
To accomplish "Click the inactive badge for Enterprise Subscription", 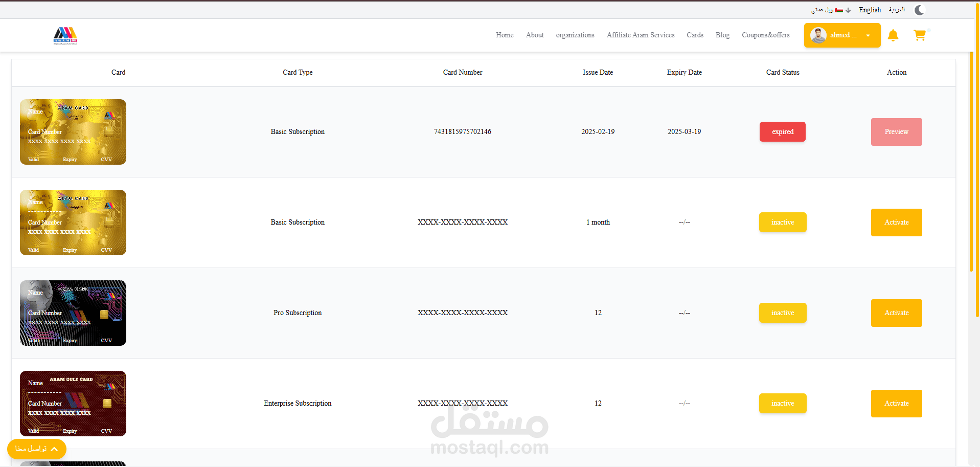I will coord(783,404).
